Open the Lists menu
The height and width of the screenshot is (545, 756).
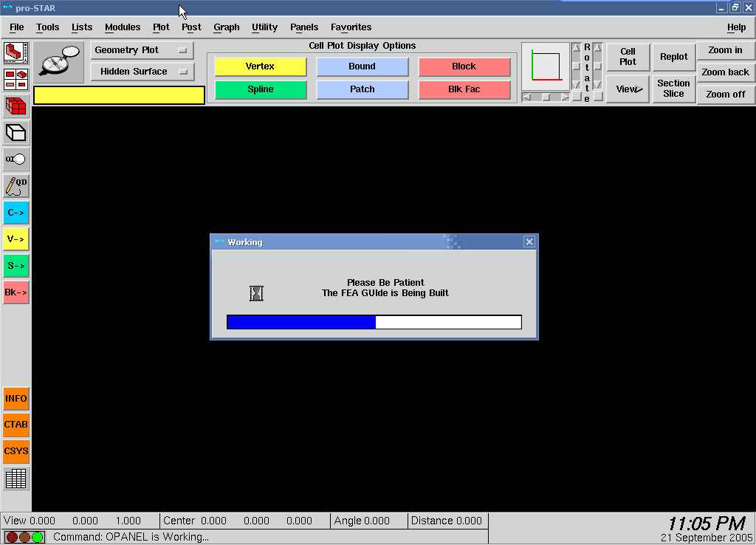[81, 27]
